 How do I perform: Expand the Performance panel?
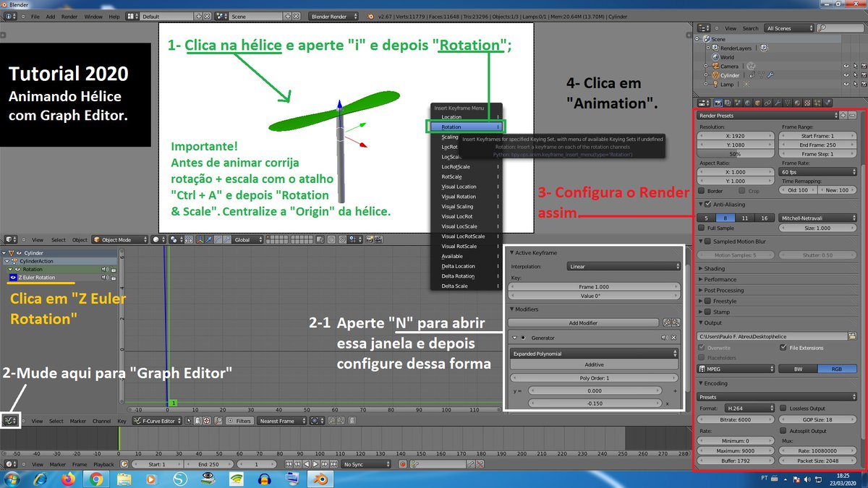tap(720, 279)
